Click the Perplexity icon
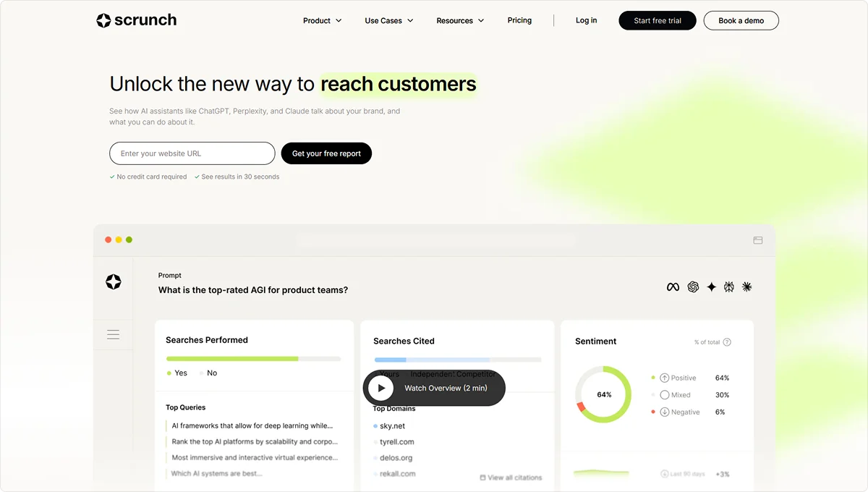 729,287
